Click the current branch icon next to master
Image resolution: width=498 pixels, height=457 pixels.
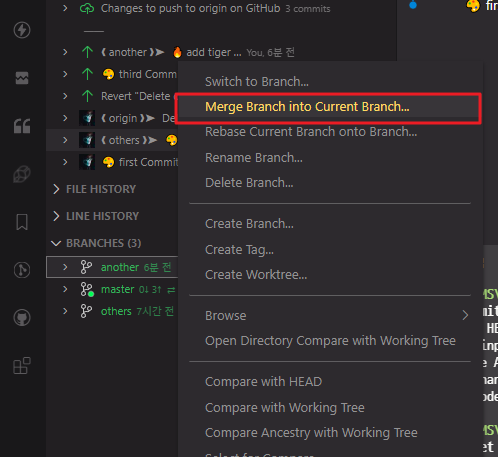tap(87, 289)
